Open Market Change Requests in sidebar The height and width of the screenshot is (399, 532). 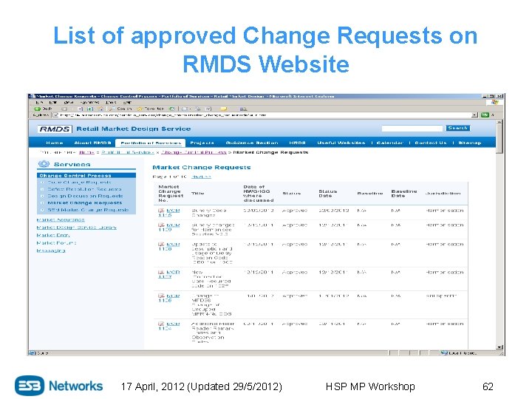coord(84,202)
